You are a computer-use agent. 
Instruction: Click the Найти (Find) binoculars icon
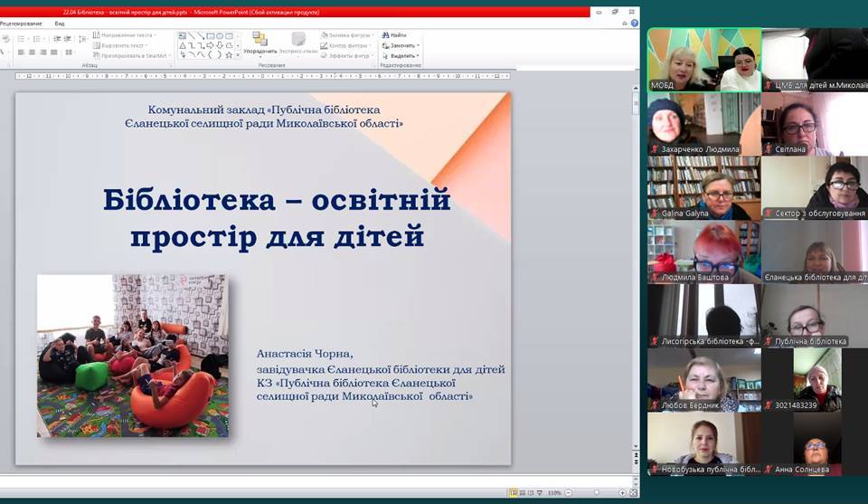click(x=385, y=34)
